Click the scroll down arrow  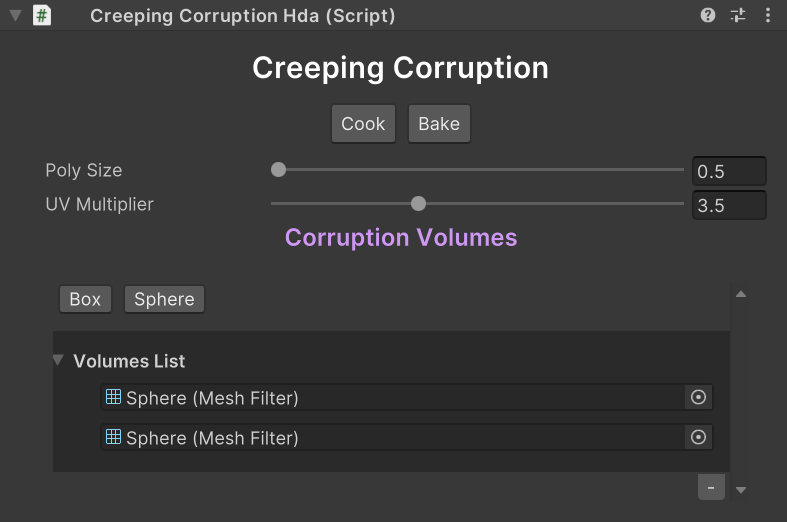click(741, 490)
